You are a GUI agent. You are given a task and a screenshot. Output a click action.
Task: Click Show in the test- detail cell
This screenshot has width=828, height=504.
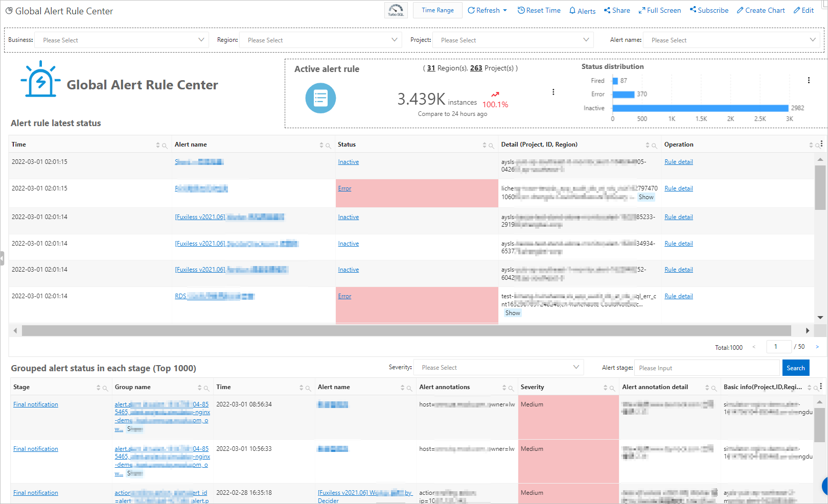pos(513,313)
